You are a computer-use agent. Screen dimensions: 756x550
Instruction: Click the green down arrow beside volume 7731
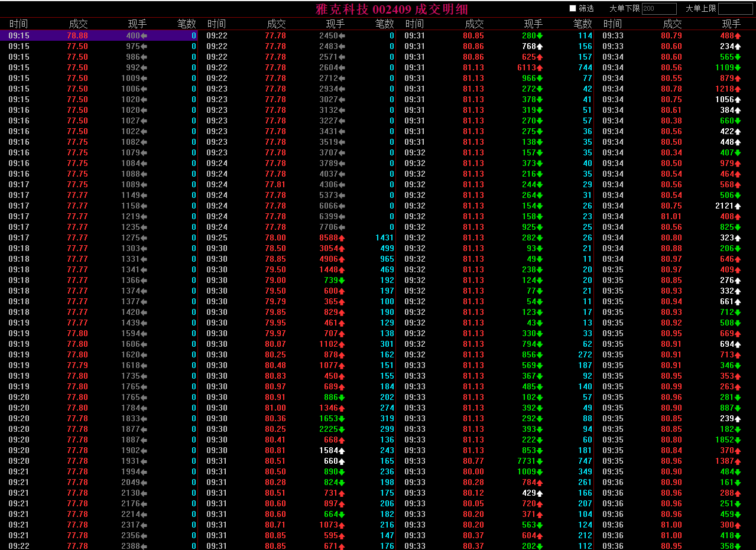540,461
